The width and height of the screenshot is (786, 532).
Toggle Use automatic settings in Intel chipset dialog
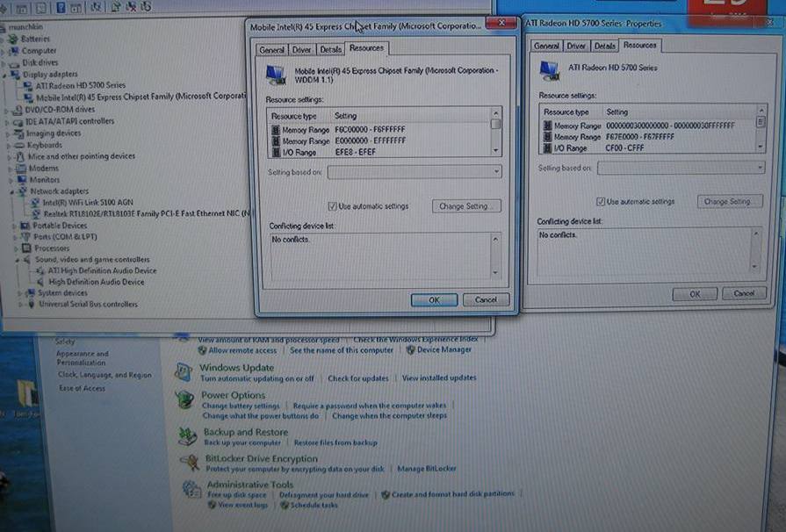pyautogui.click(x=332, y=206)
